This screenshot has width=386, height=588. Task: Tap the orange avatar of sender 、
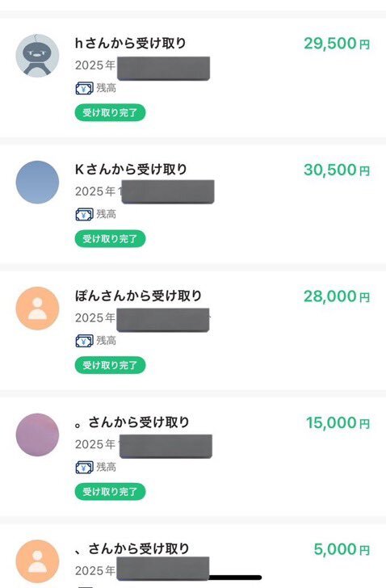click(x=37, y=561)
